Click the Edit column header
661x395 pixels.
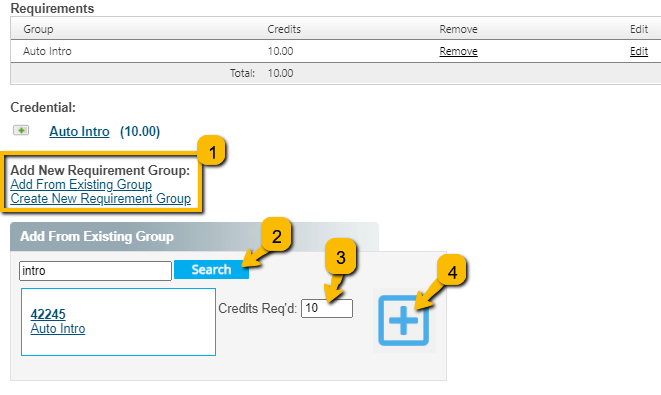coord(639,29)
